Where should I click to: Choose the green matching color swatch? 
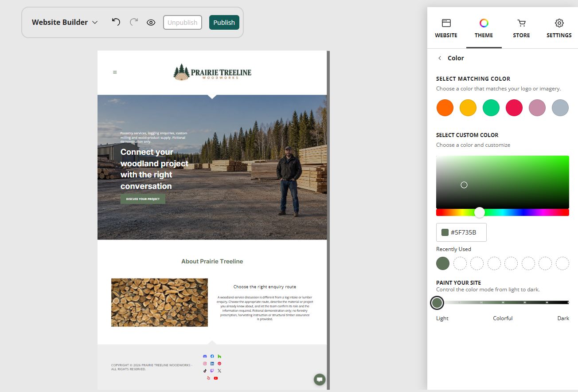click(491, 108)
